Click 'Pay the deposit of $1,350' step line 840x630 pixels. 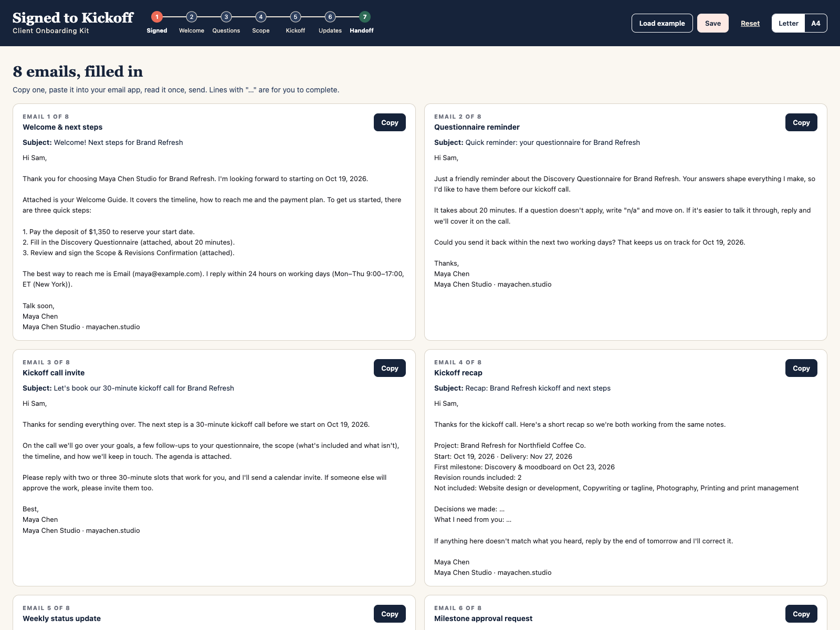[109, 232]
